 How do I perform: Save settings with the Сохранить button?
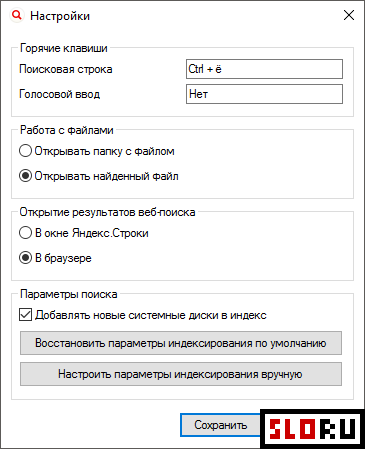(x=220, y=425)
